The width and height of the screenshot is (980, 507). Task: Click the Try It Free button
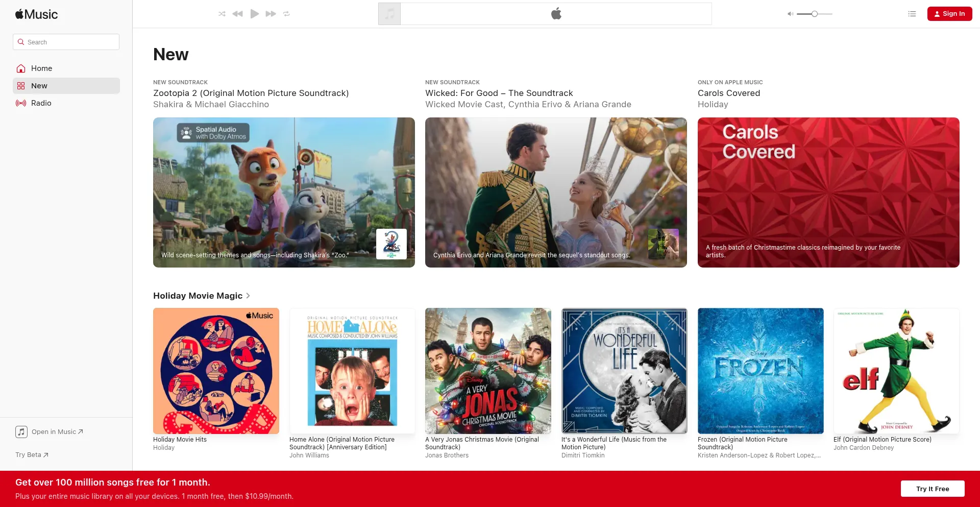coord(932,489)
